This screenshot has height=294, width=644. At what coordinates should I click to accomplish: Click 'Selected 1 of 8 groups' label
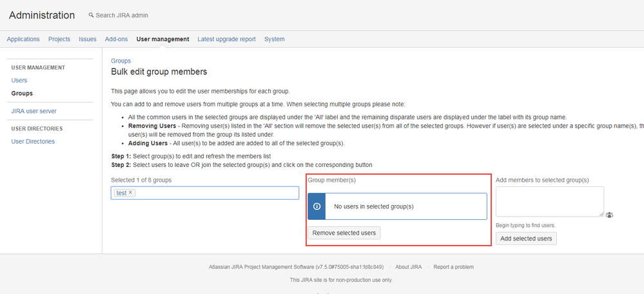point(141,180)
